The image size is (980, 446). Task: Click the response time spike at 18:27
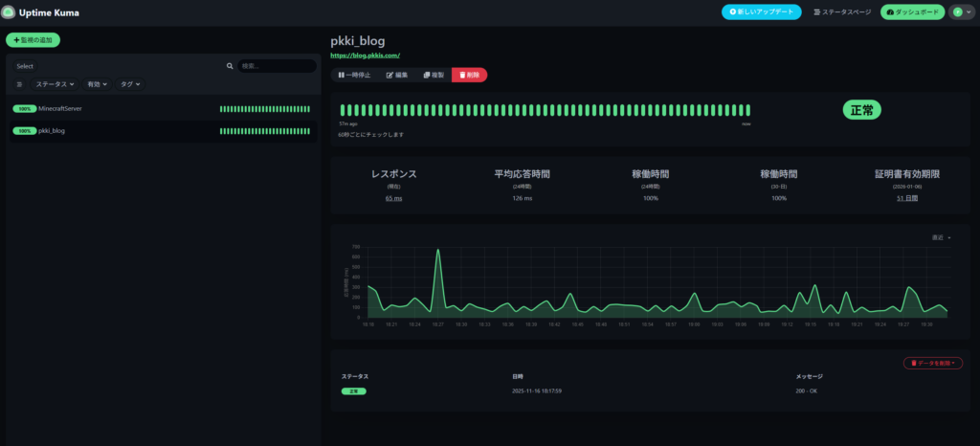click(437, 251)
